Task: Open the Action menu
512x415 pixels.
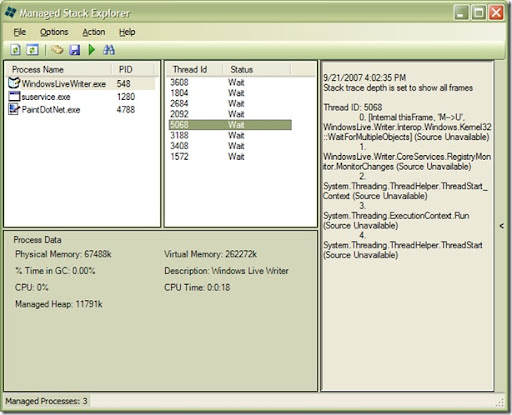Action: point(94,32)
